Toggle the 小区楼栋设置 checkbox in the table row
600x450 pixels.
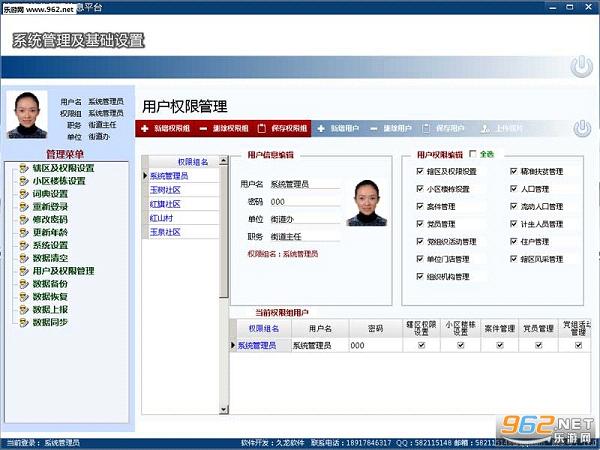[460, 345]
